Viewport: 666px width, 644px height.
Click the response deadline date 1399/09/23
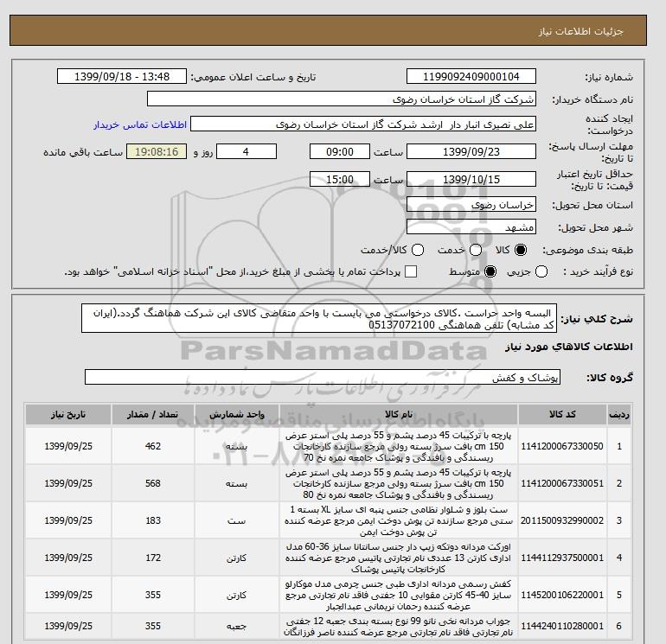471,151
